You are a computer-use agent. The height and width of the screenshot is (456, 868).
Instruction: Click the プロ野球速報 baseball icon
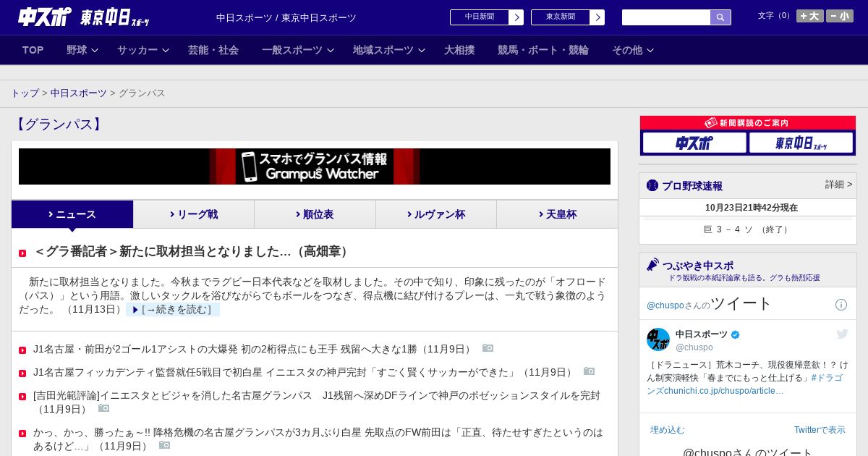(652, 185)
